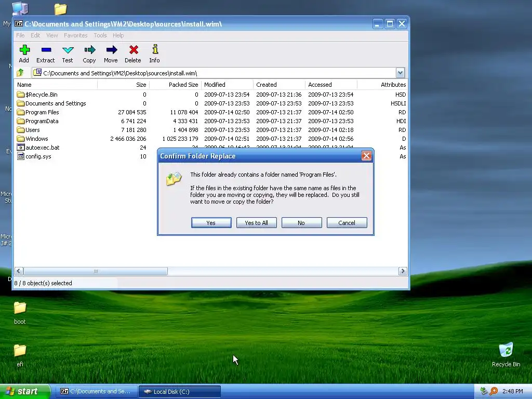Select the autoexec.bat file icon

point(21,147)
